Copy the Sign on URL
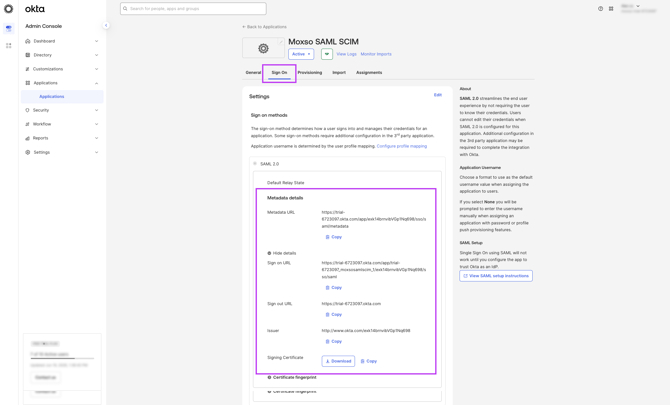This screenshot has height=405, width=670. point(334,288)
